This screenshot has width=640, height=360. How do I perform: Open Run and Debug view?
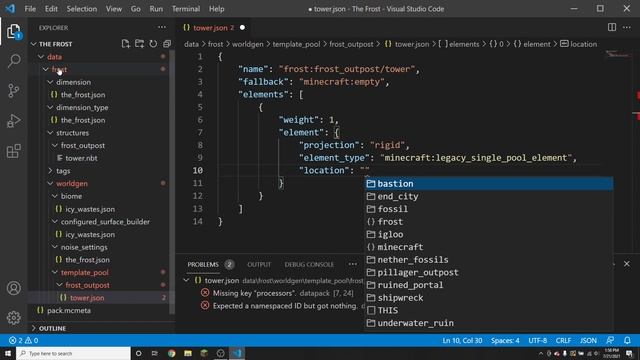[13, 121]
